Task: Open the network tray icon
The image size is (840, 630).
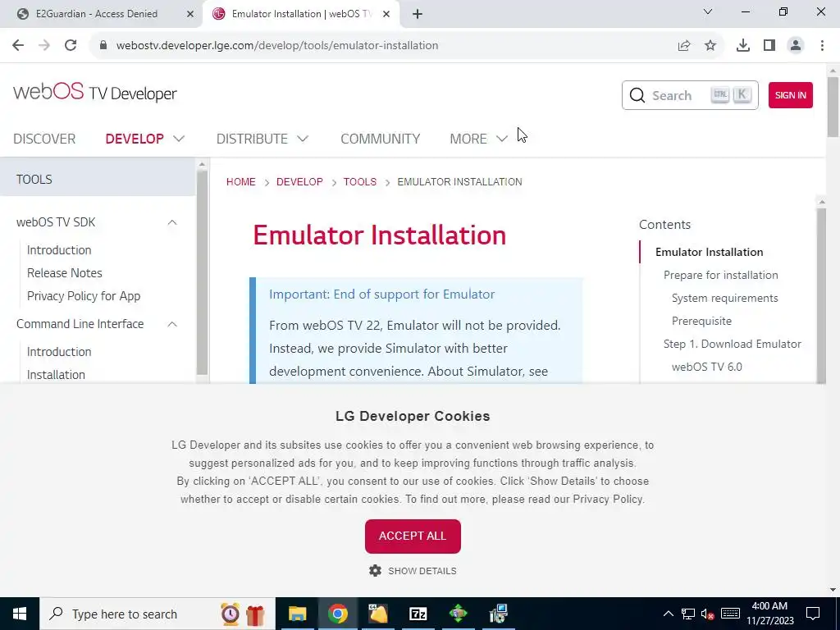Action: click(688, 614)
